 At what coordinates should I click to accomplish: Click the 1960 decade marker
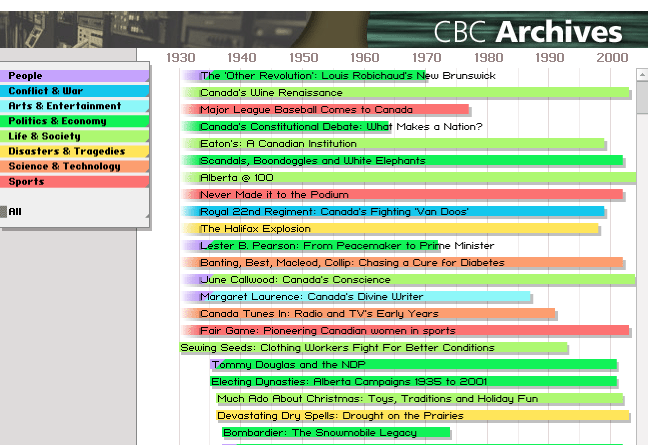[365, 57]
